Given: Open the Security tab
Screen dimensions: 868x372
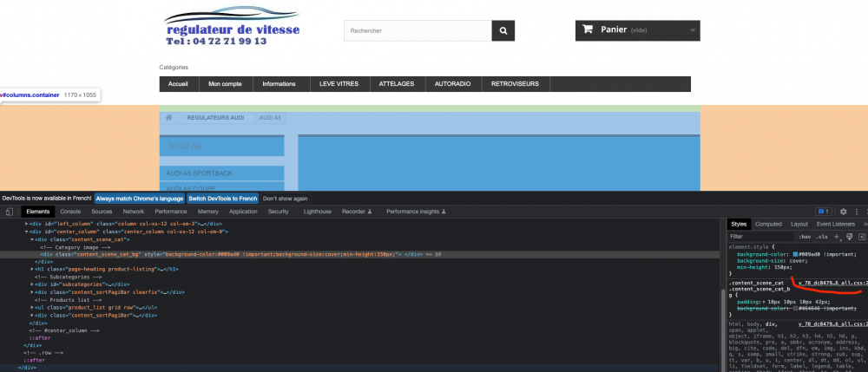Looking at the screenshot, I should click(x=279, y=212).
